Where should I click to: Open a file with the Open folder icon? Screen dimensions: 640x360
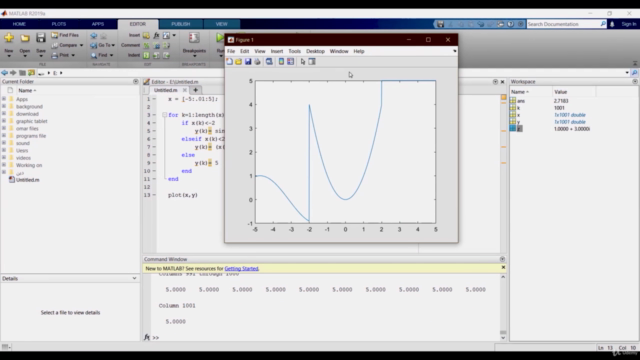point(25,38)
